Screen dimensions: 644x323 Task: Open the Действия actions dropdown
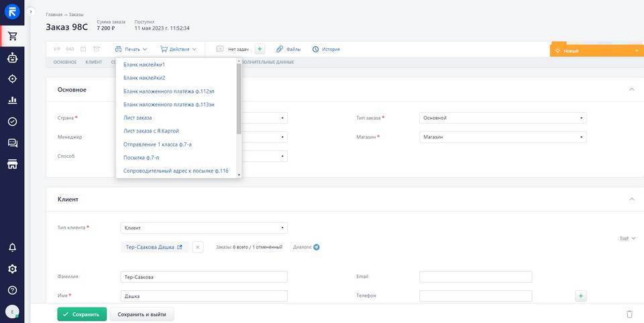pyautogui.click(x=178, y=49)
